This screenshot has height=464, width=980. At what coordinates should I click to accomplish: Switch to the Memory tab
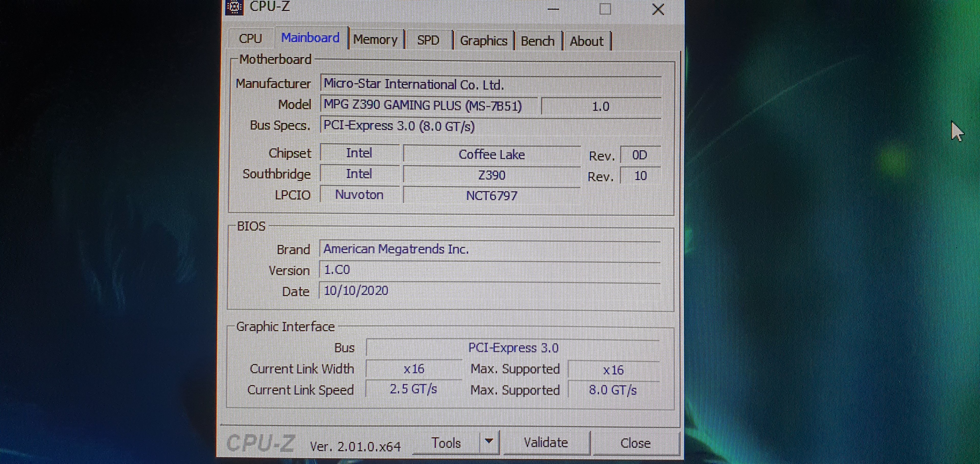point(375,40)
